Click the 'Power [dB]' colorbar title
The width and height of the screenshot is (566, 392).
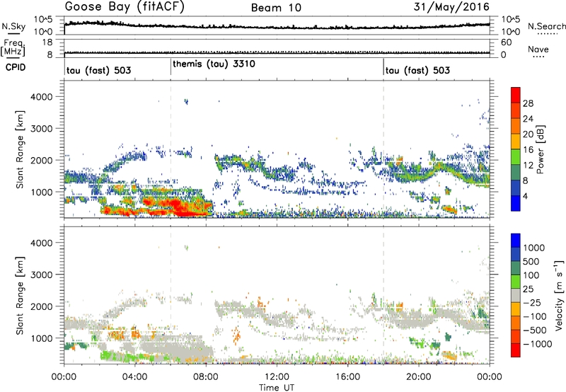(x=541, y=149)
